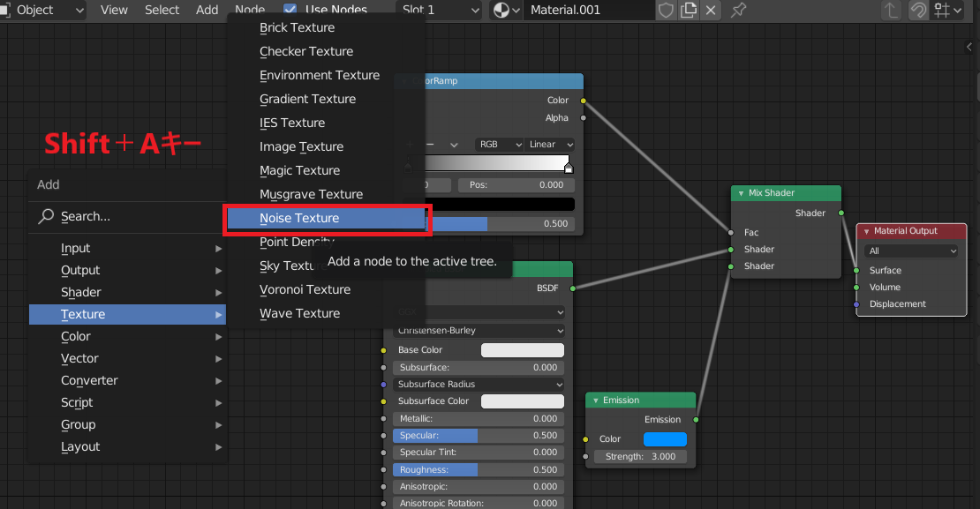Click the parent node tree up-arrow icon
The height and width of the screenshot is (509, 980).
[x=891, y=10]
